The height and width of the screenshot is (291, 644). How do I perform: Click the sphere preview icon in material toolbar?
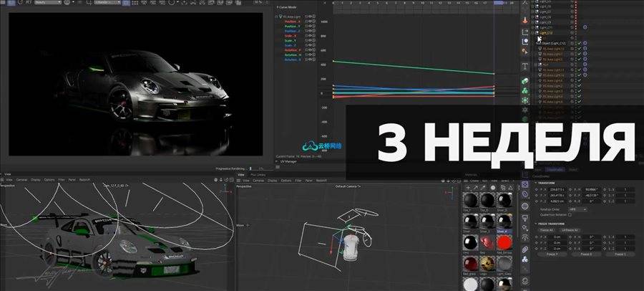click(493, 188)
